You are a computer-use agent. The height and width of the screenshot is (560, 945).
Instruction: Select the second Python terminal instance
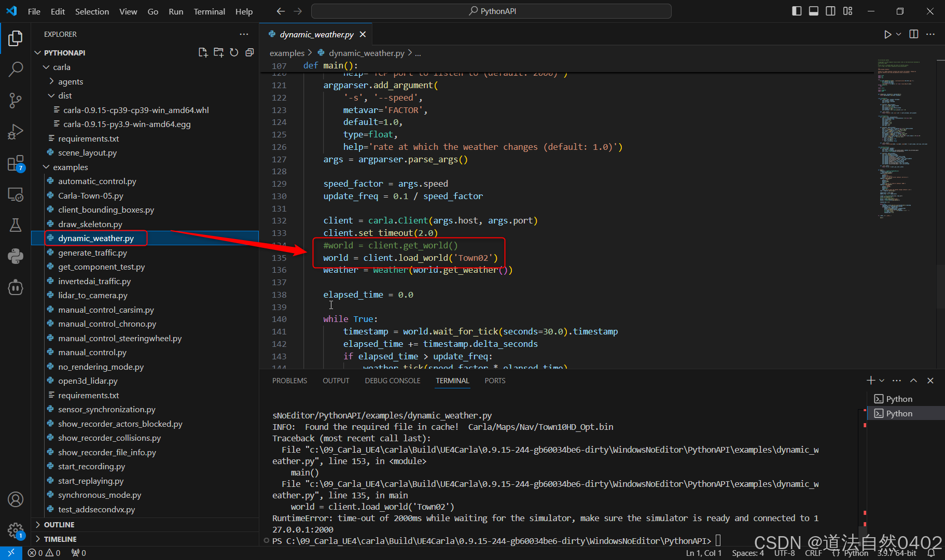pos(905,413)
